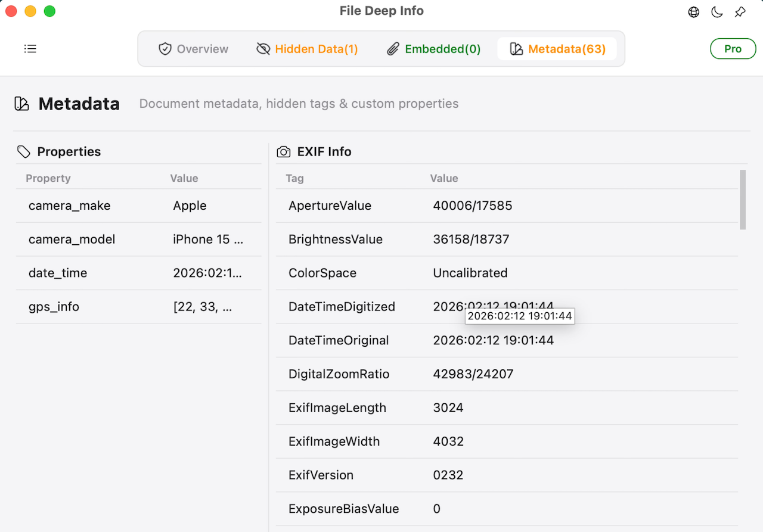Click the table of contents icon top-left

tap(30, 48)
